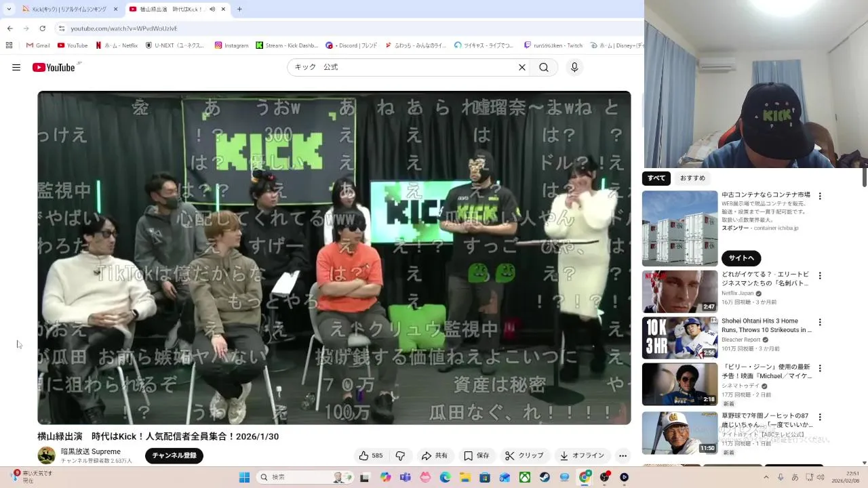Screen dimensions: 868x488
Task: Close the Kick ranking browser tab
Action: pos(115,9)
